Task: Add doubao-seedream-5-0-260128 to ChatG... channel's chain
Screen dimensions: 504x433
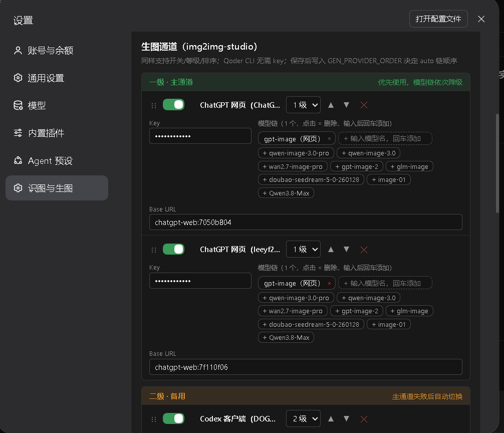Action: [311, 180]
